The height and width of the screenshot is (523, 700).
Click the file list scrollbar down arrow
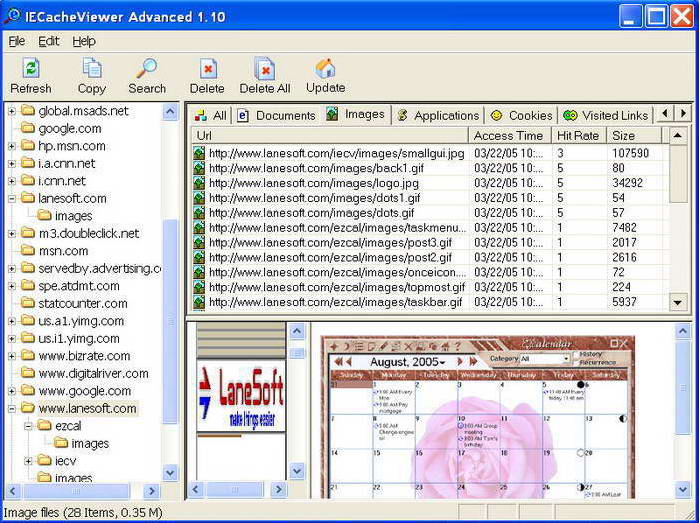click(x=678, y=303)
